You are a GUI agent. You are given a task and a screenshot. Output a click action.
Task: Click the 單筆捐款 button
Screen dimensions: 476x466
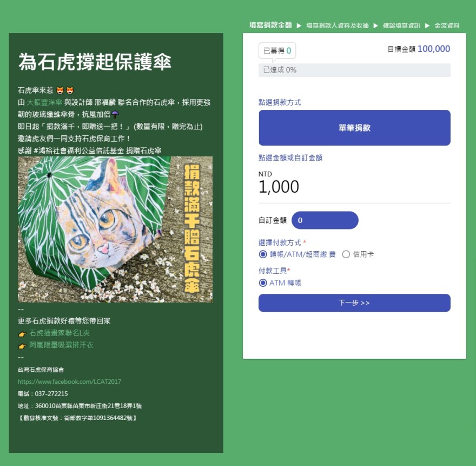pos(354,128)
